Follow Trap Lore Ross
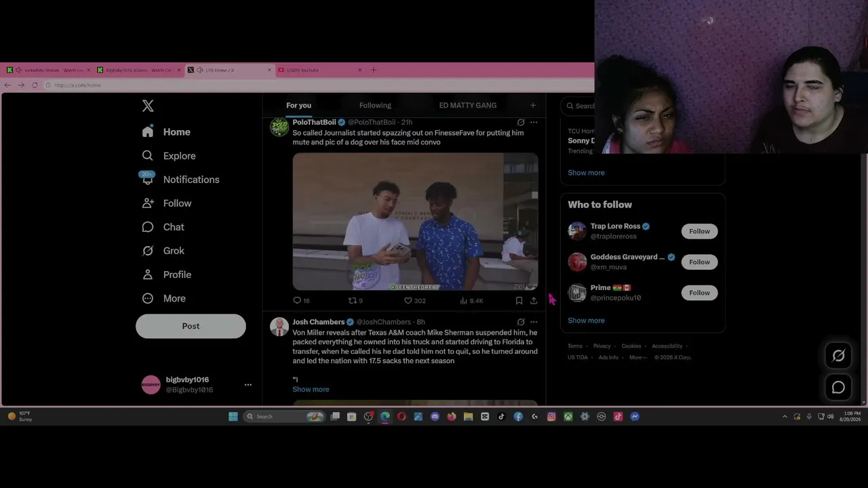The height and width of the screenshot is (488, 868). [699, 232]
